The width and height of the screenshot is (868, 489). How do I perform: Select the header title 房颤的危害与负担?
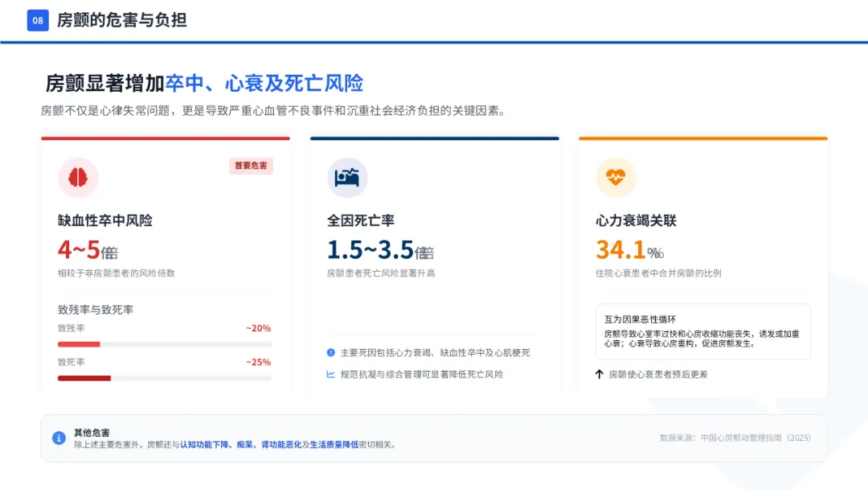tap(122, 20)
